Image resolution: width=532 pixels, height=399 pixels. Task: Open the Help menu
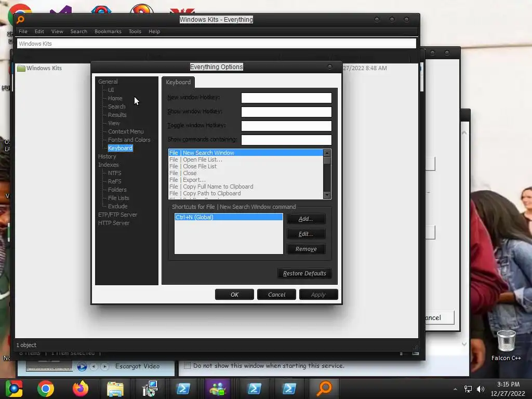click(x=154, y=32)
